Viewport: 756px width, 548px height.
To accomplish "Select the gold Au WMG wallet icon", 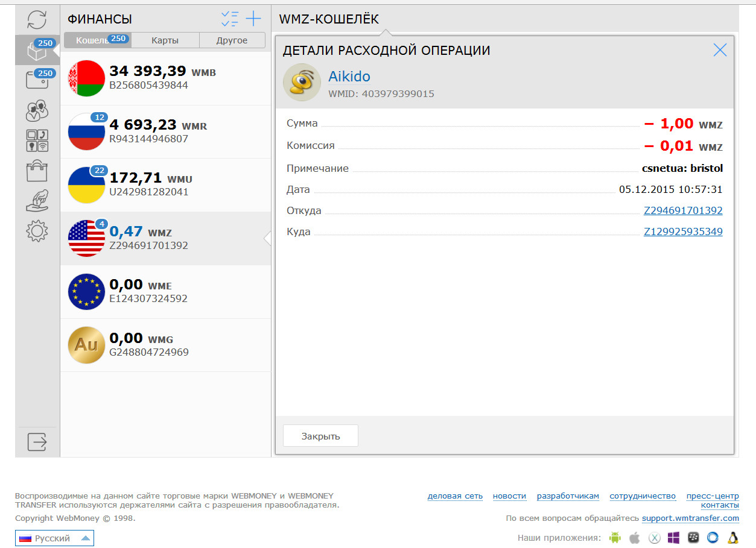I will [86, 345].
